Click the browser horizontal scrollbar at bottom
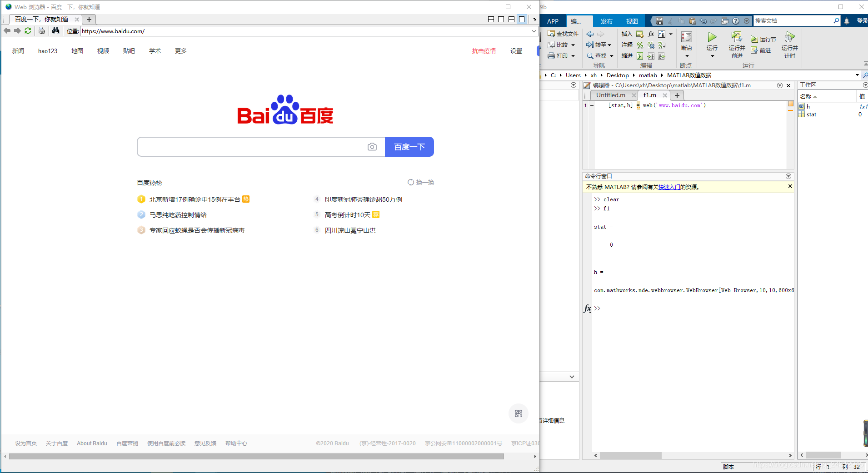The image size is (868, 473). [x=254, y=456]
